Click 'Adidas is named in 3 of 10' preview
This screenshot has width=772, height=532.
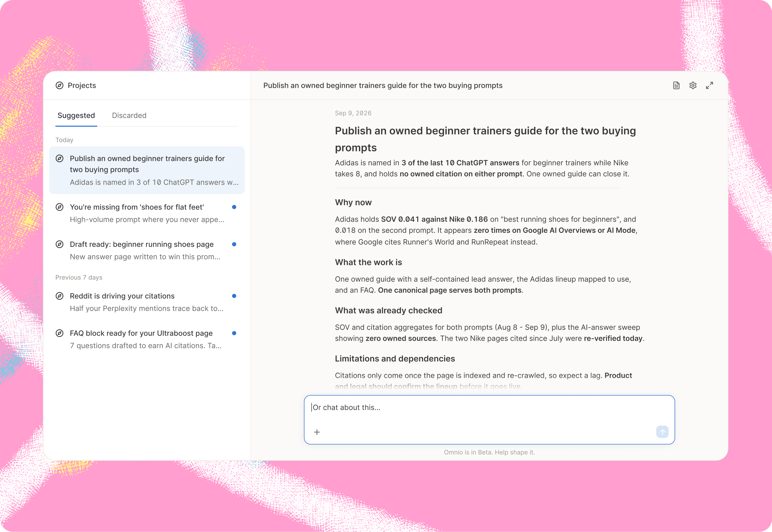coord(154,182)
